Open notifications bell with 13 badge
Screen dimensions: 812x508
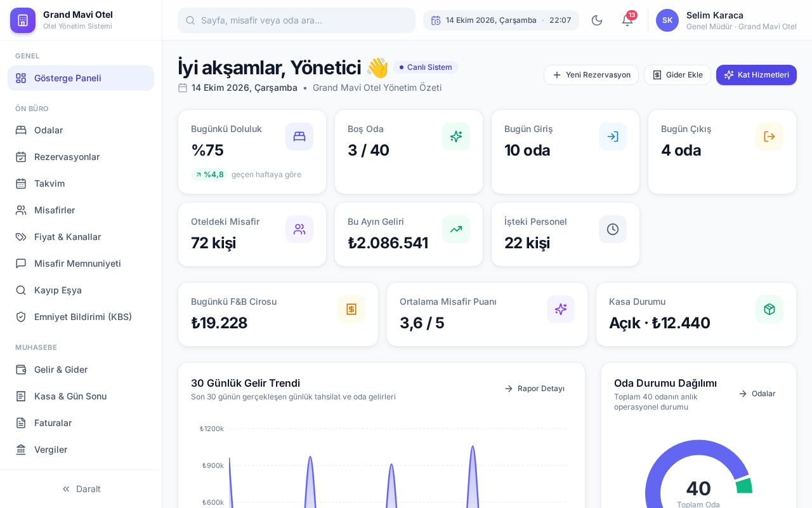click(627, 20)
